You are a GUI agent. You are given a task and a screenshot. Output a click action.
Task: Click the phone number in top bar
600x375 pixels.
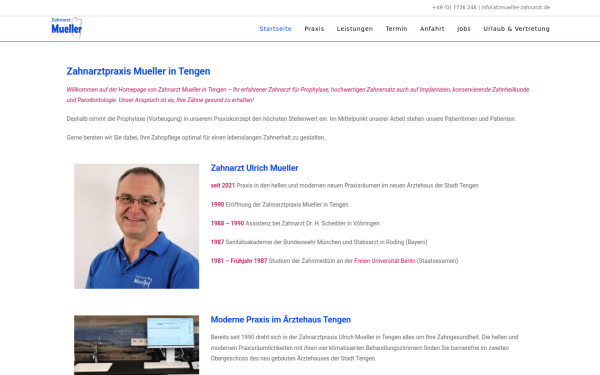point(455,7)
